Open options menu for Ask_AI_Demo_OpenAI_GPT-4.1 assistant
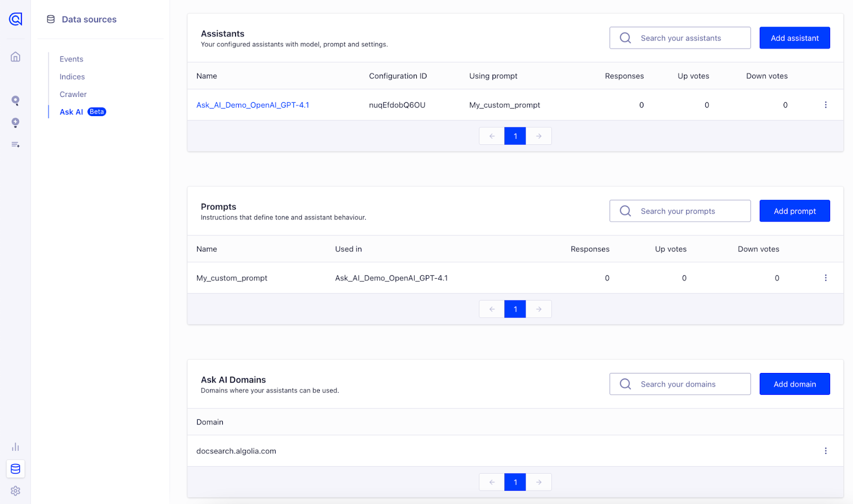The height and width of the screenshot is (504, 853). (x=825, y=105)
